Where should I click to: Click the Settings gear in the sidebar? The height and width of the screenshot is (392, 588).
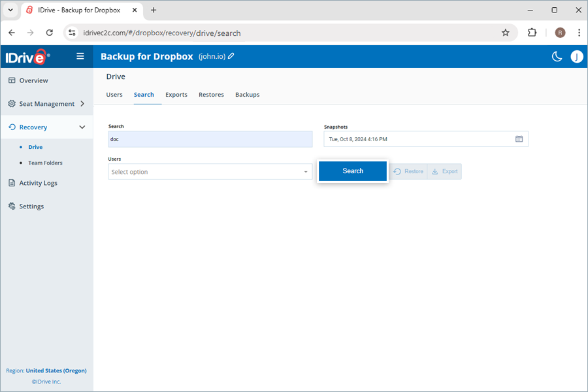tap(11, 206)
